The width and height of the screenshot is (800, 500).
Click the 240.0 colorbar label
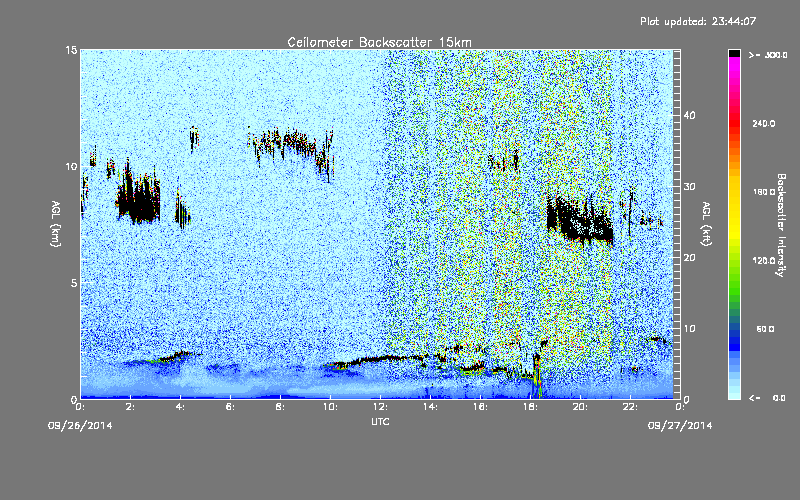click(764, 123)
